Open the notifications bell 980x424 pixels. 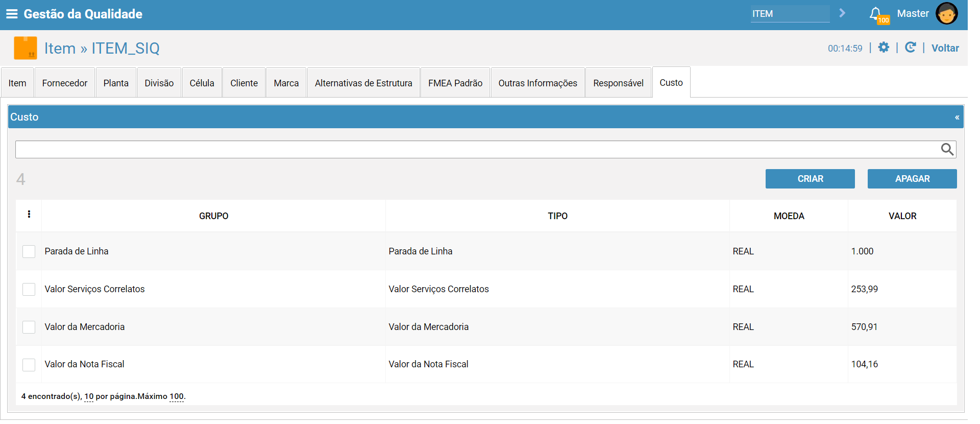point(875,13)
